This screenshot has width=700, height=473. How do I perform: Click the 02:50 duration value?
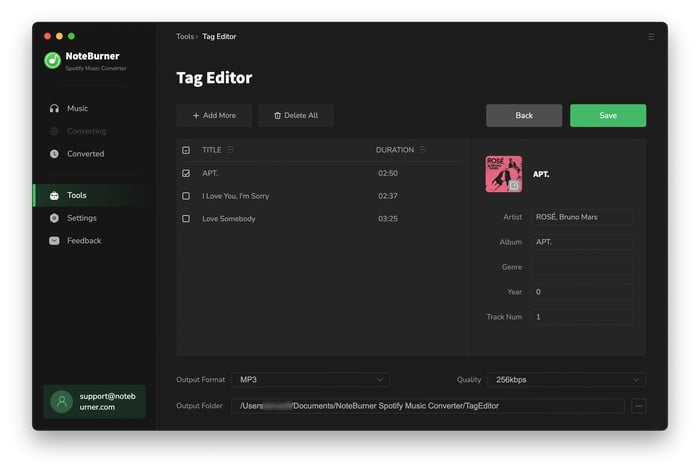click(x=388, y=173)
